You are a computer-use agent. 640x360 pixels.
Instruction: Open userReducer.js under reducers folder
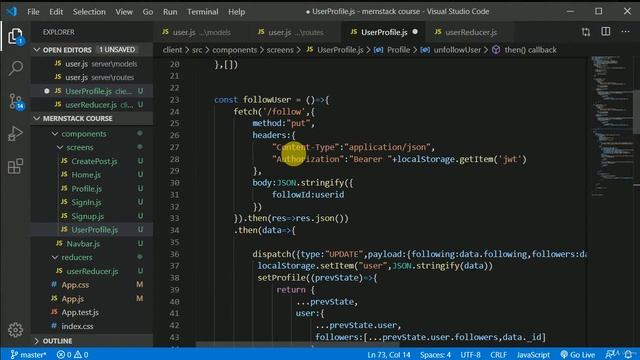(x=92, y=271)
